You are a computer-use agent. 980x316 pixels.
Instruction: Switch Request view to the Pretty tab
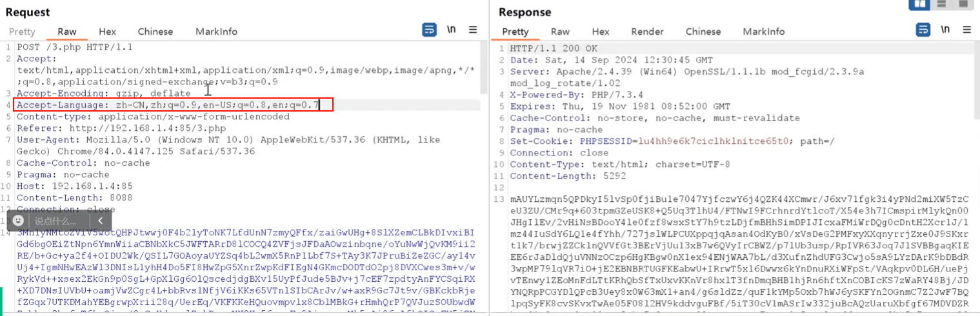(22, 32)
